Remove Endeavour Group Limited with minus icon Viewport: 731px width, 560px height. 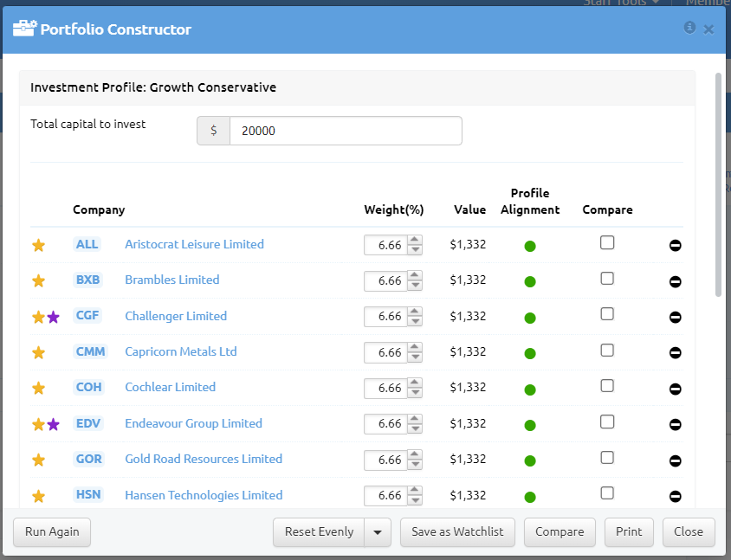pos(675,424)
